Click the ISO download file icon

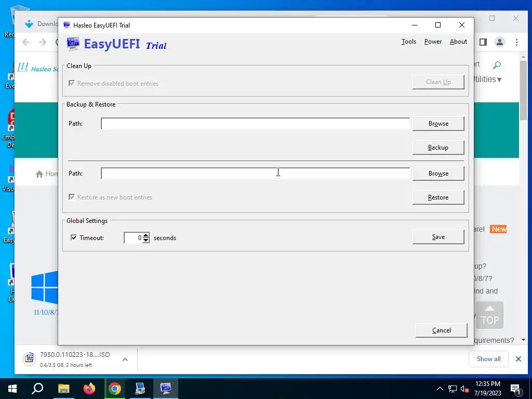(x=30, y=358)
